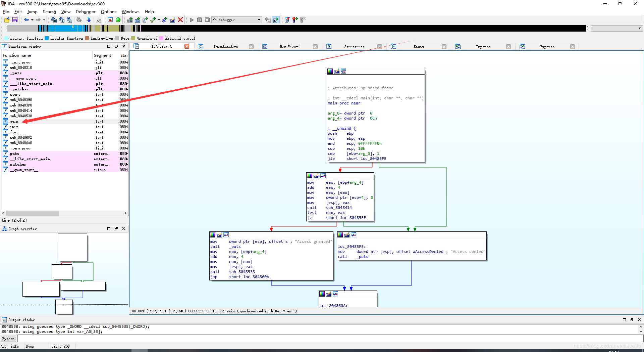Screen dimensions: 644x352
Task: Switch to the Exports tab
Action: click(547, 47)
